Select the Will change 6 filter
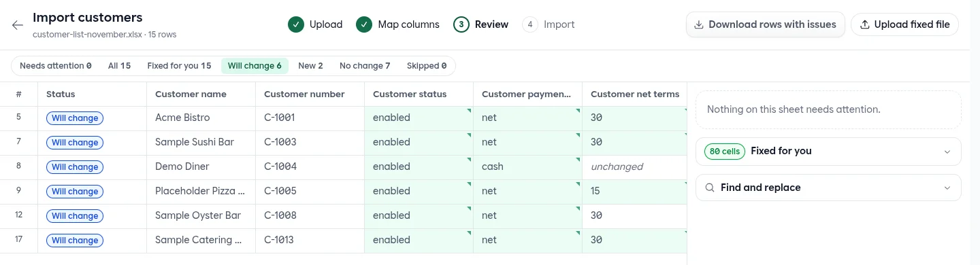The height and width of the screenshot is (265, 980). (255, 66)
